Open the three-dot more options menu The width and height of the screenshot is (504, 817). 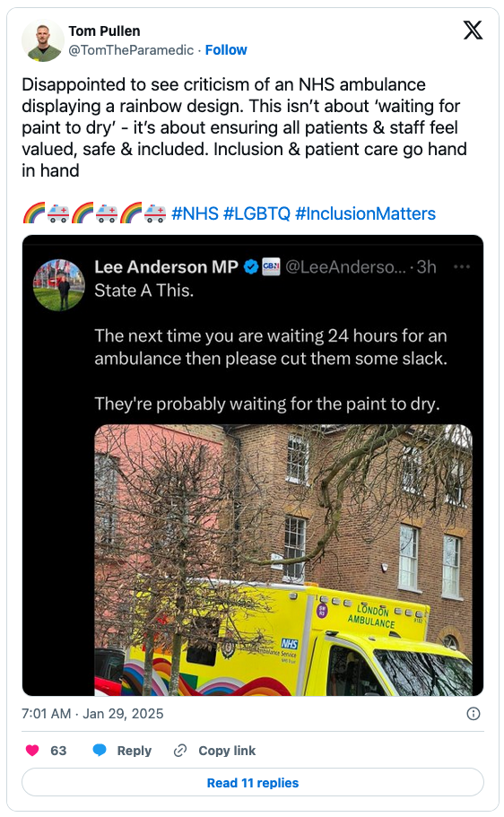click(462, 266)
